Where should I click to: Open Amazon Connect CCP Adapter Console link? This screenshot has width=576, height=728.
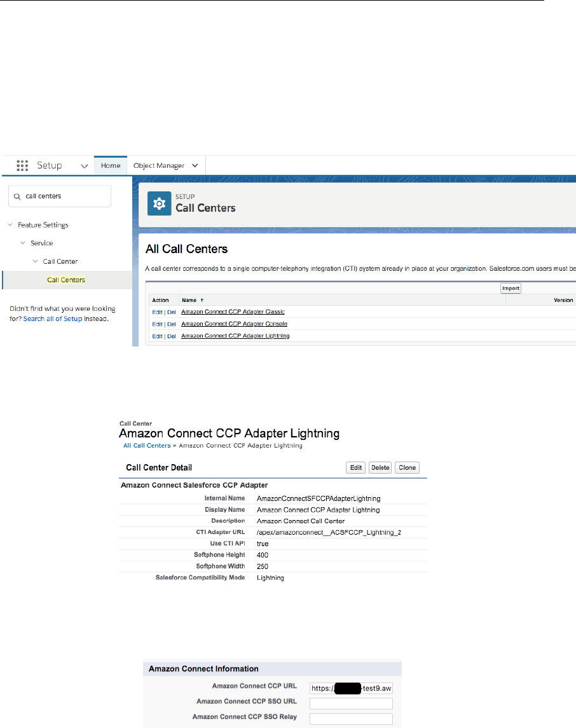coord(235,324)
